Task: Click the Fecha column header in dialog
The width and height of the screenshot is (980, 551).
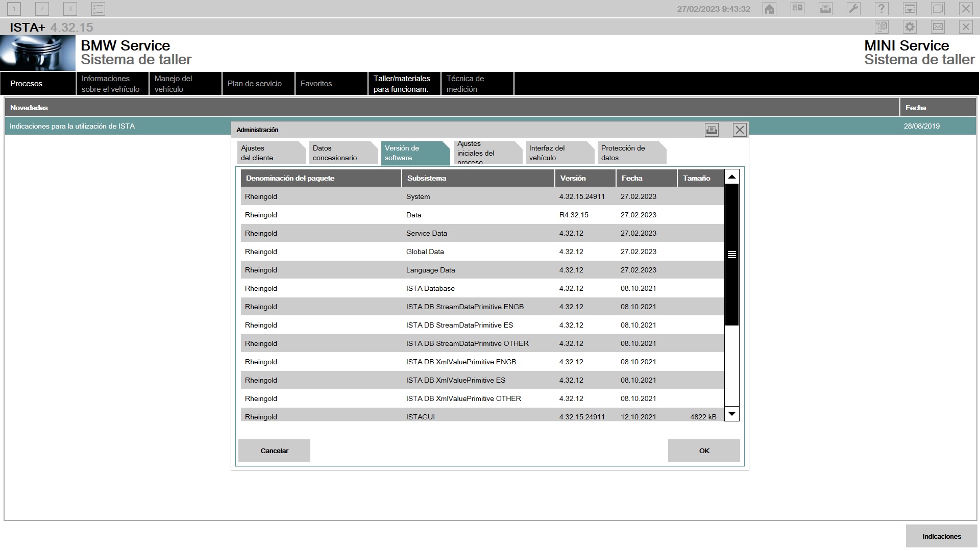Action: click(x=647, y=178)
